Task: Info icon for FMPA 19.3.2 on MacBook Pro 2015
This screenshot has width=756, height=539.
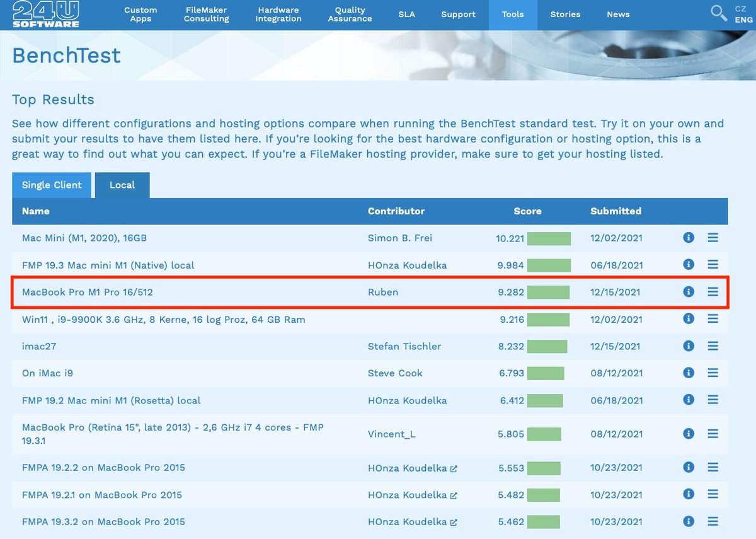Action: (689, 521)
